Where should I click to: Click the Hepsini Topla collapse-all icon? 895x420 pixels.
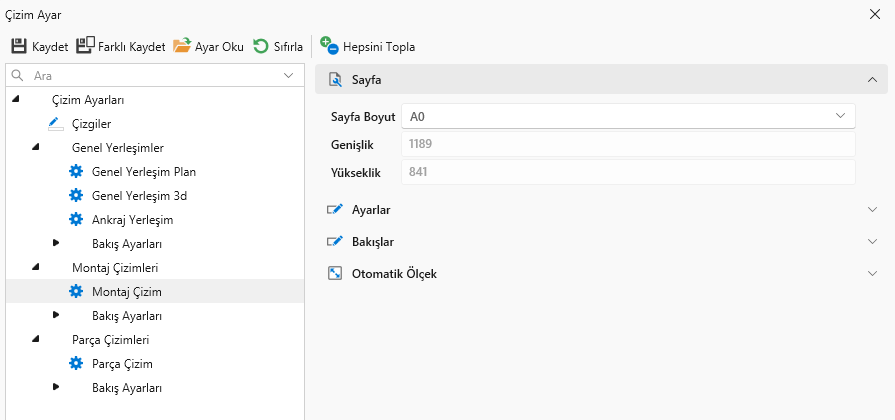pyautogui.click(x=329, y=46)
